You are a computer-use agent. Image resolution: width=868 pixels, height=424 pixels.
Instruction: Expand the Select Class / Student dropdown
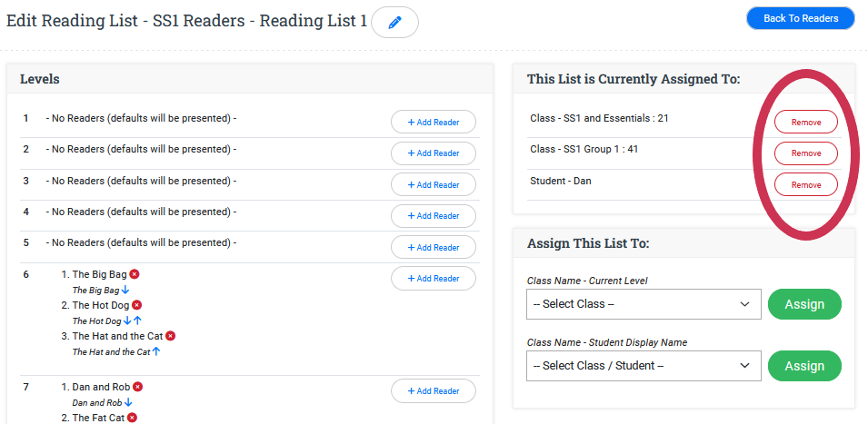coord(644,366)
